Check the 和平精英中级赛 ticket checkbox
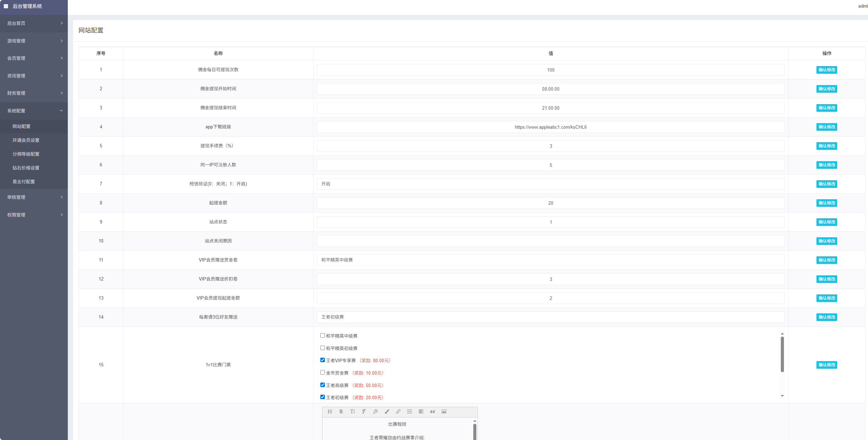The image size is (868, 440). click(322, 336)
